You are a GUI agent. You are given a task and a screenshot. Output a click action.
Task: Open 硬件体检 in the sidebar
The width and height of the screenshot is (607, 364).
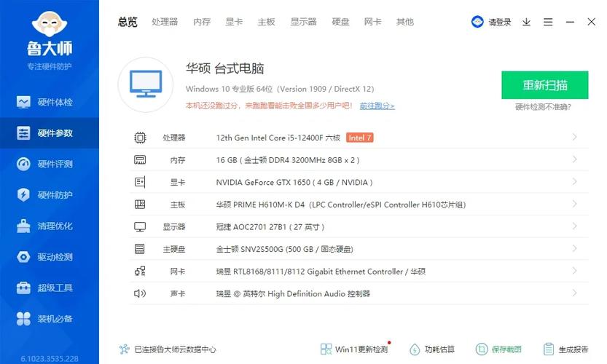coord(49,102)
